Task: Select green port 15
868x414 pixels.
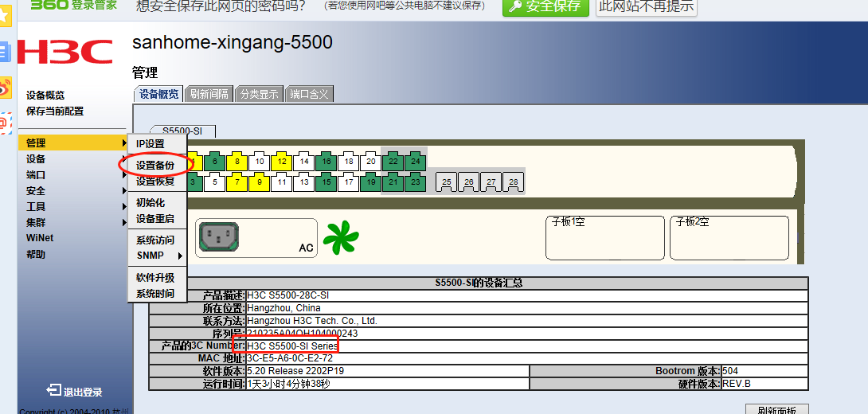Action: coord(326,182)
